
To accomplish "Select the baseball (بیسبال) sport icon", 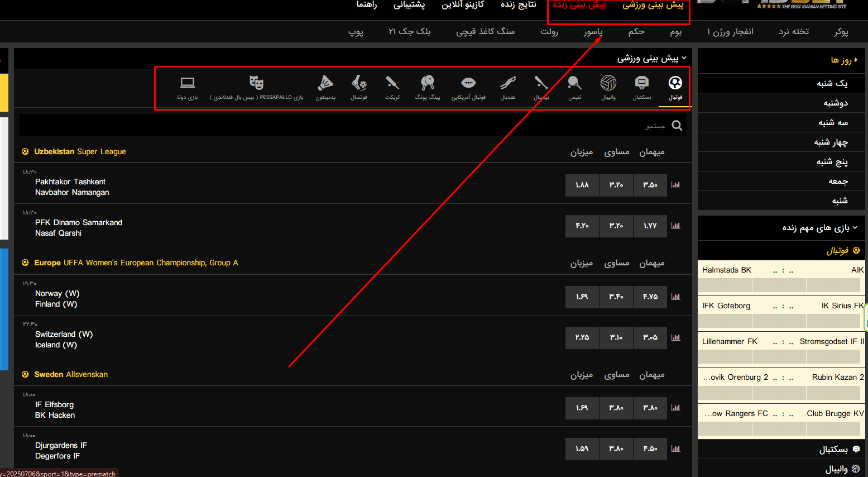I will pos(541,83).
